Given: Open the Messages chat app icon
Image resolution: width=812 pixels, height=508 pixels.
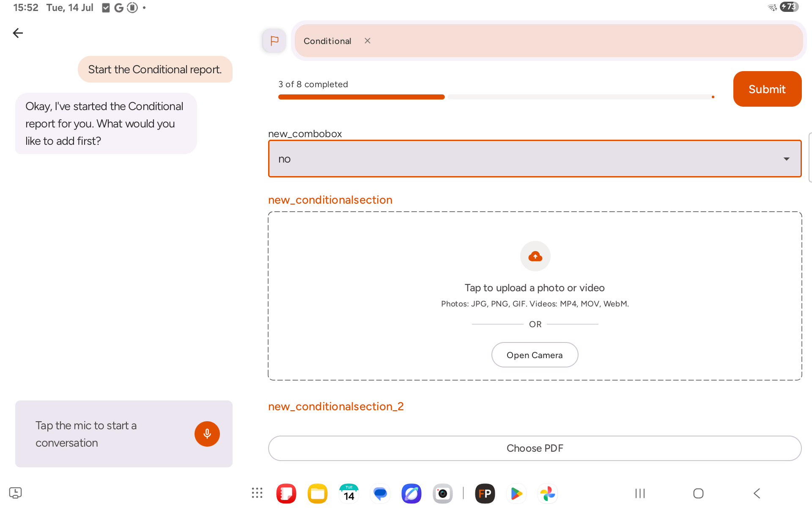Looking at the screenshot, I should point(380,494).
